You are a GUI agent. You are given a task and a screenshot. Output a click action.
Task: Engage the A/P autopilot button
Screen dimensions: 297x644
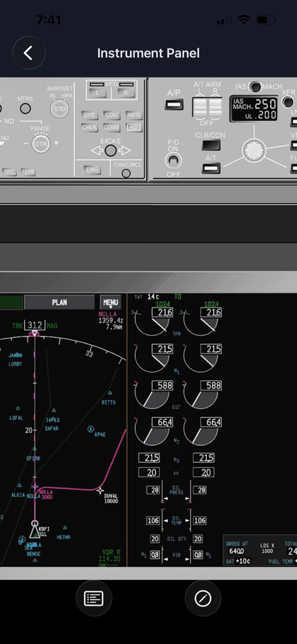174,104
